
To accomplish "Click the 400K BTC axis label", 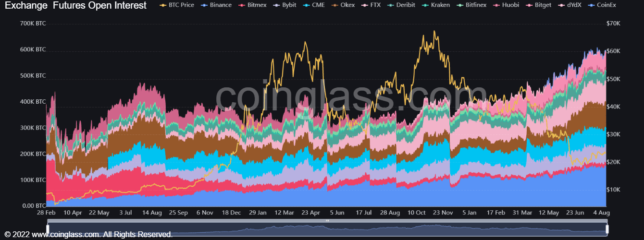I will point(33,102).
